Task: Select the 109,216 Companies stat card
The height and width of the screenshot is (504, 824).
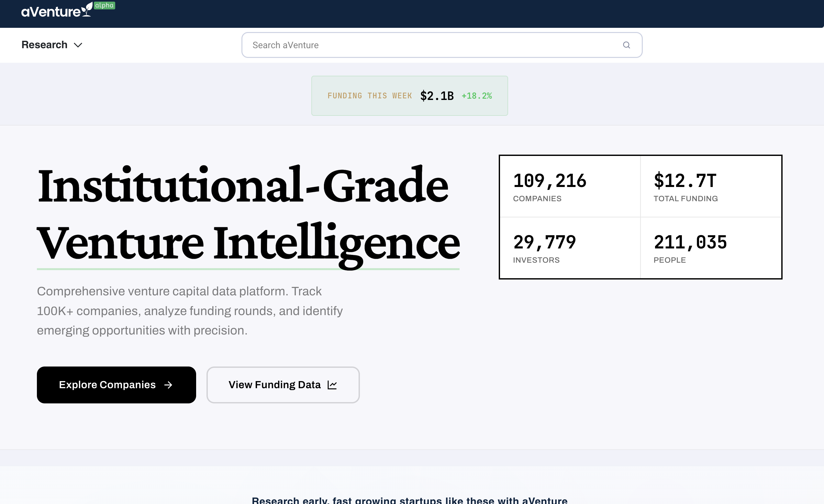Action: (570, 187)
